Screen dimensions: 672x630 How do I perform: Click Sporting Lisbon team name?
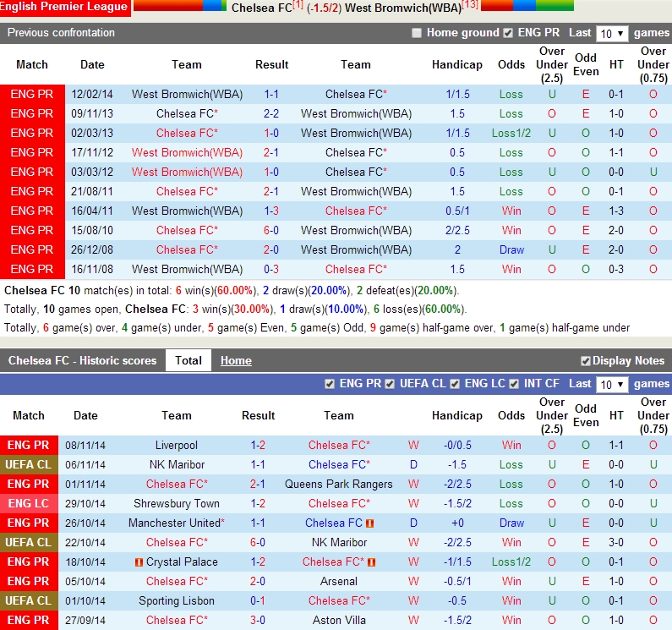(x=176, y=601)
